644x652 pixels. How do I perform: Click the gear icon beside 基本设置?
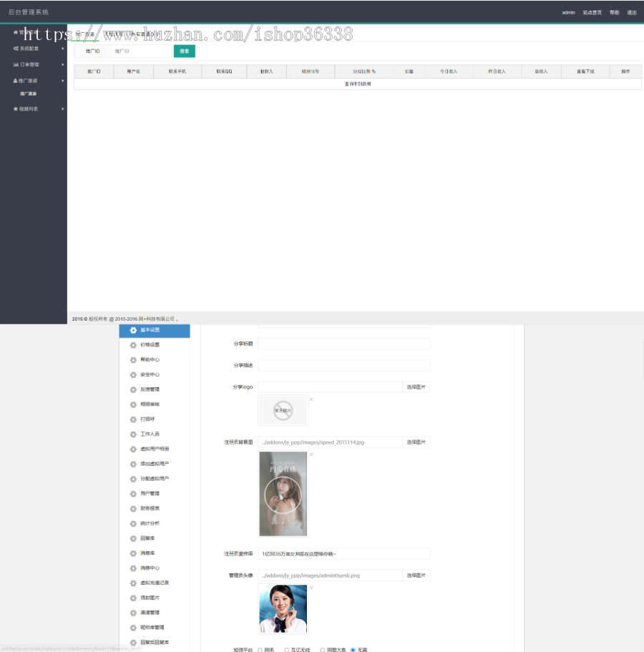[x=133, y=330]
